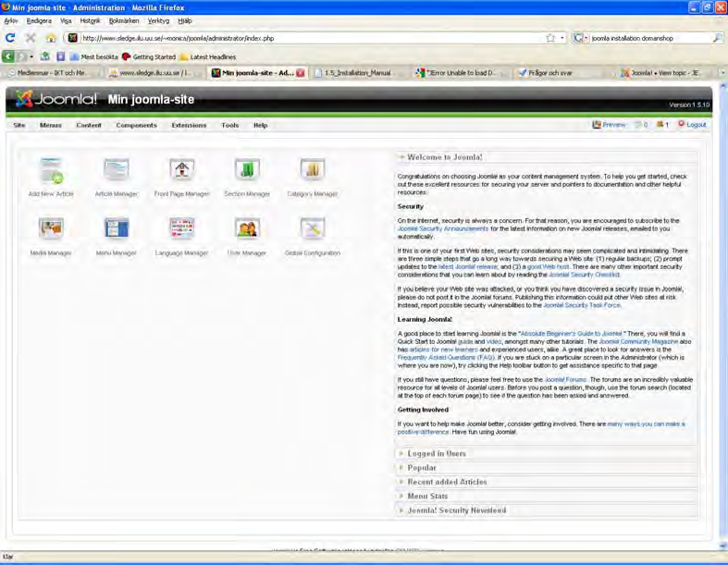Click the Firefox stop loading icon
The image size is (728, 565).
click(31, 38)
